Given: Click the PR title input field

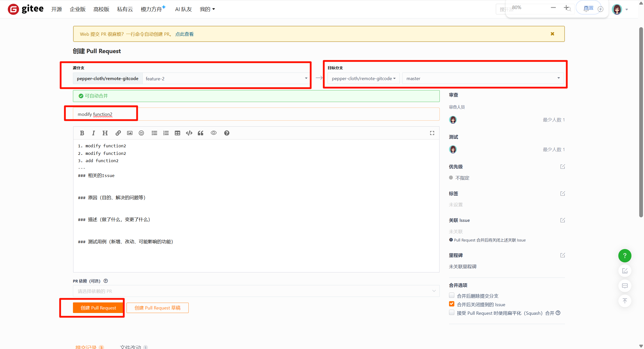Looking at the screenshot, I should pyautogui.click(x=256, y=114).
